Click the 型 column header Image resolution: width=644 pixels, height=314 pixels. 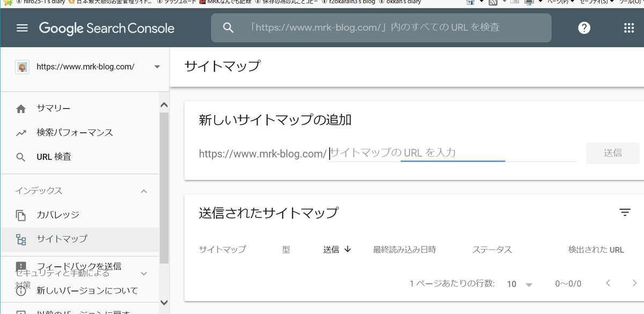(x=286, y=250)
